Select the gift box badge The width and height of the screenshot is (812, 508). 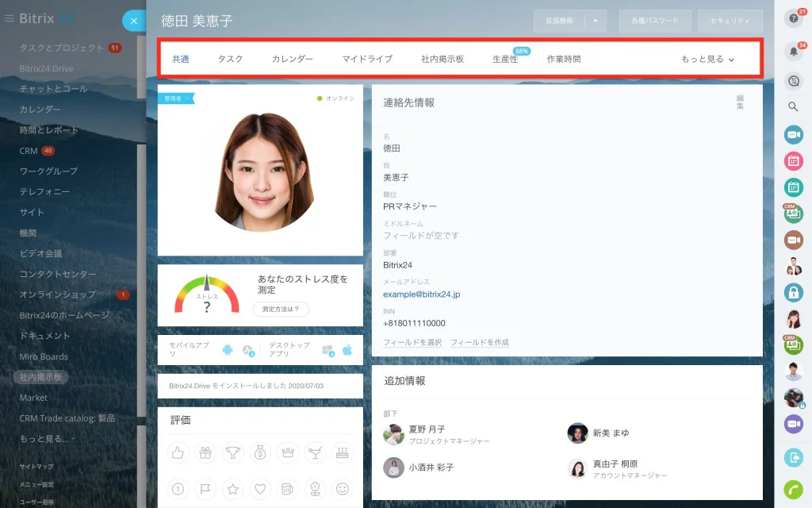[205, 452]
